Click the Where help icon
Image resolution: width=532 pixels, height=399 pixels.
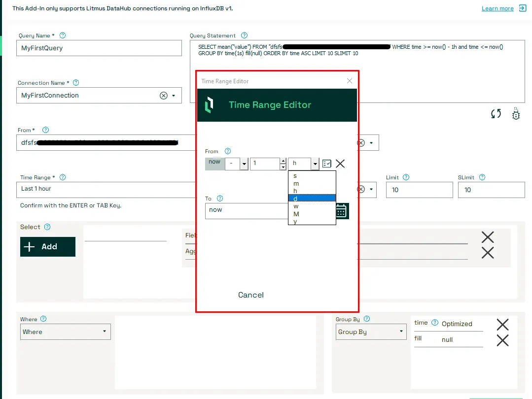(x=43, y=319)
